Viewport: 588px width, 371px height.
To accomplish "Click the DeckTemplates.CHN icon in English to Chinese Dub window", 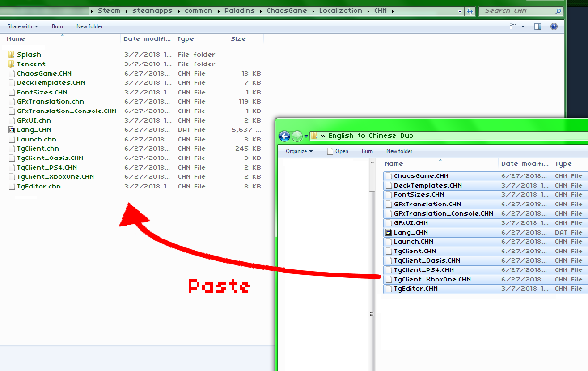I will coord(389,185).
